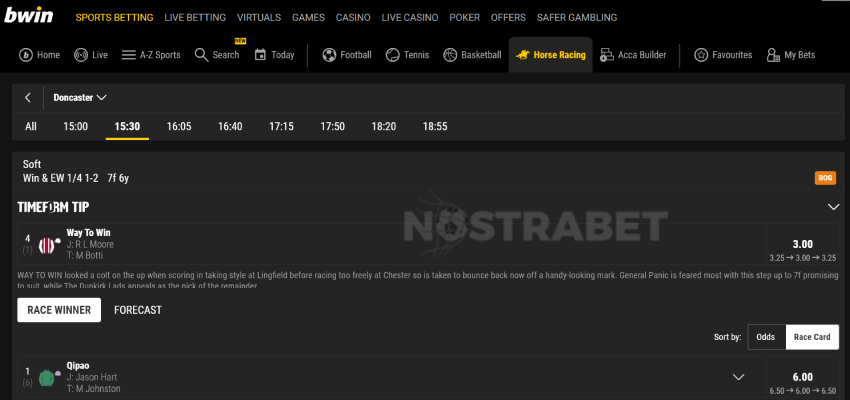The image size is (850, 400).
Task: Click the 7f 6y distance text
Action: click(x=118, y=178)
